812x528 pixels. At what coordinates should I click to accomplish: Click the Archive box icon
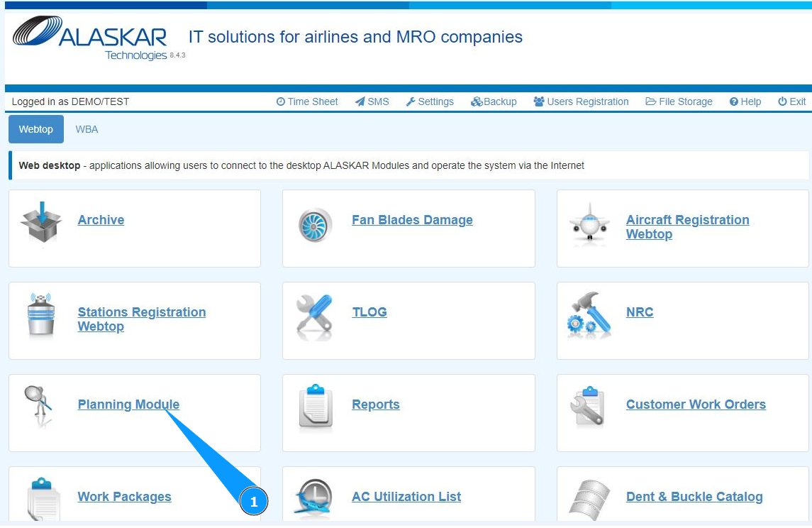click(41, 222)
